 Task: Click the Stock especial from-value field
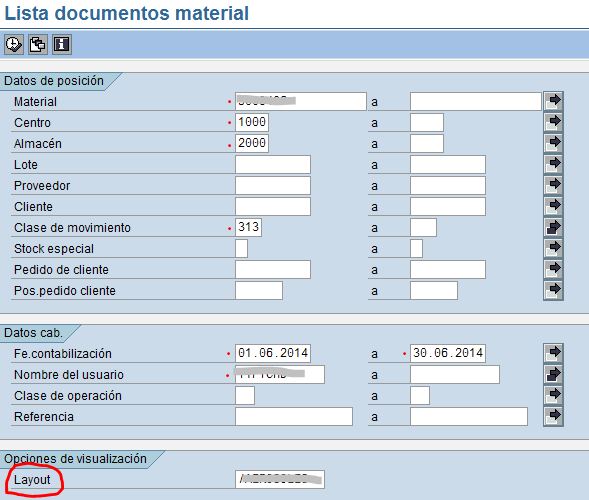tap(241, 249)
